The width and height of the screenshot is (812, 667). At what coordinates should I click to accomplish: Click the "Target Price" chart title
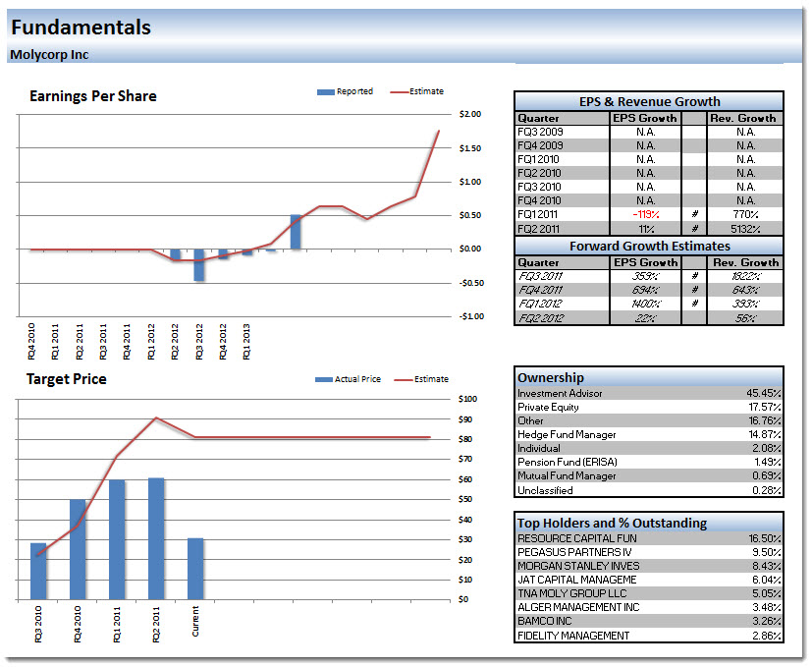click(67, 379)
